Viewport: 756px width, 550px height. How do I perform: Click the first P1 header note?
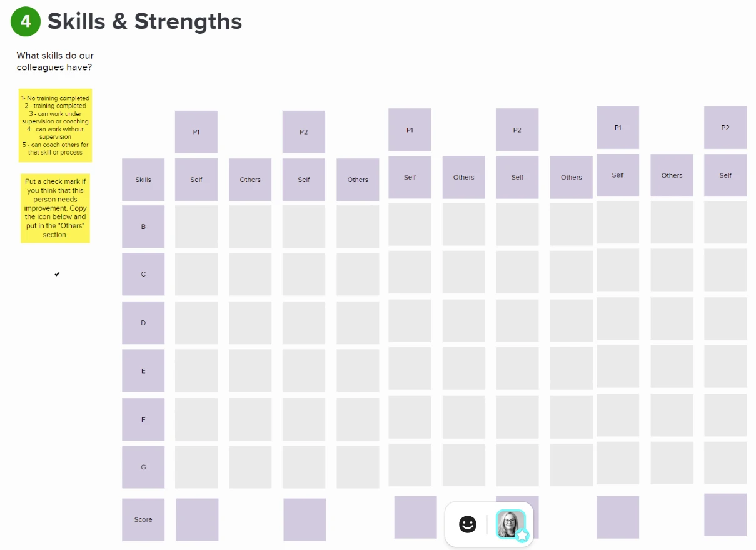coord(196,132)
